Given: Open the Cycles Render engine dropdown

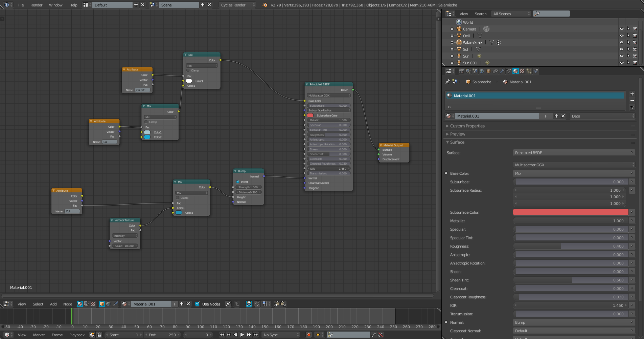Looking at the screenshot, I should (x=237, y=5).
